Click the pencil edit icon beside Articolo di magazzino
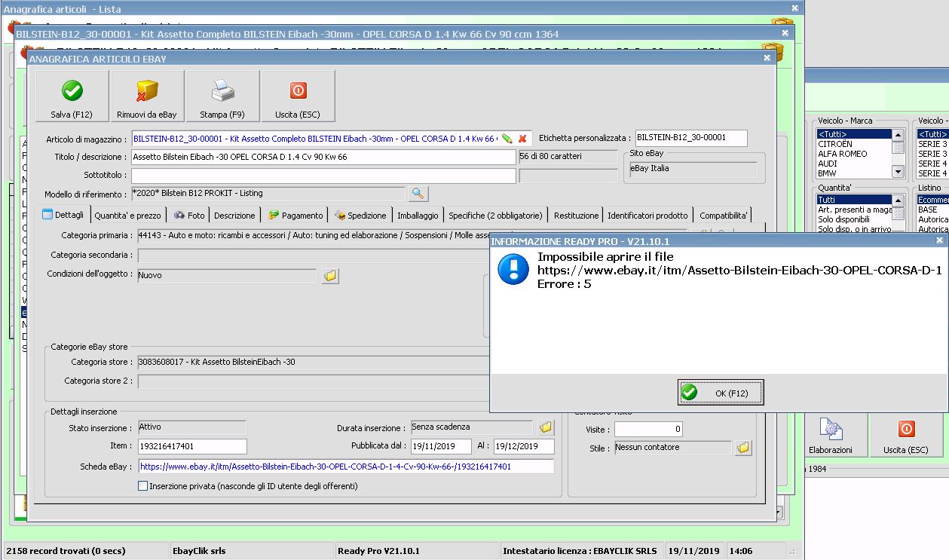The image size is (949, 560). 507,139
